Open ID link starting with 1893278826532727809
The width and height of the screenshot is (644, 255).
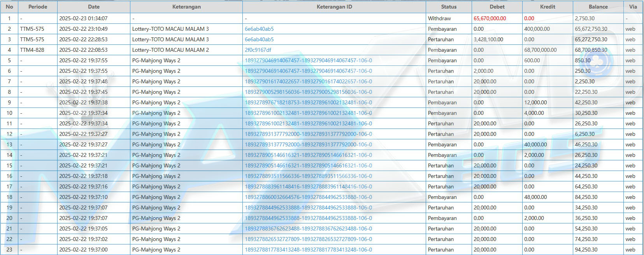308,239
